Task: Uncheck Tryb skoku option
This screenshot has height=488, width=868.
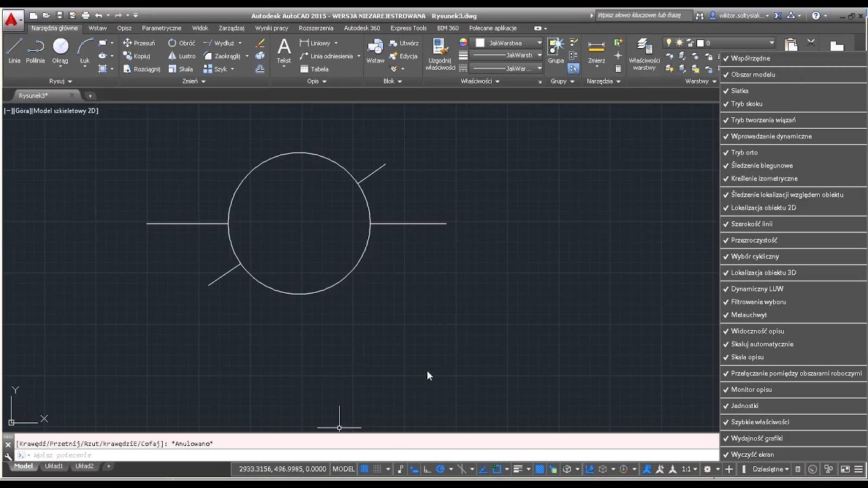Action: 793,104
